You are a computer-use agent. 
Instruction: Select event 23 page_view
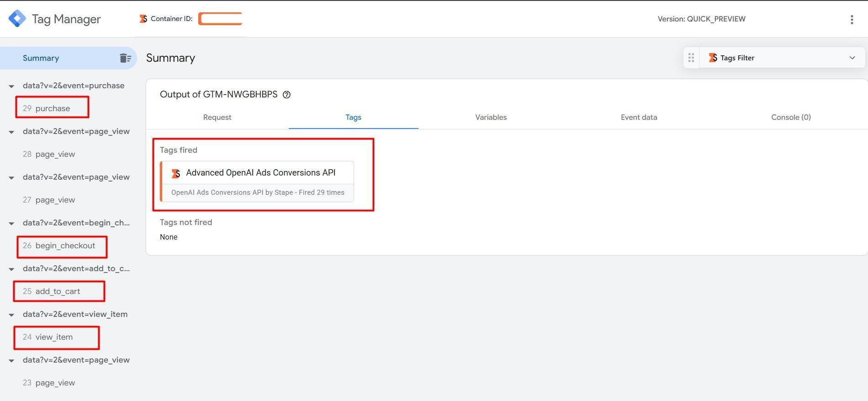[49, 383]
